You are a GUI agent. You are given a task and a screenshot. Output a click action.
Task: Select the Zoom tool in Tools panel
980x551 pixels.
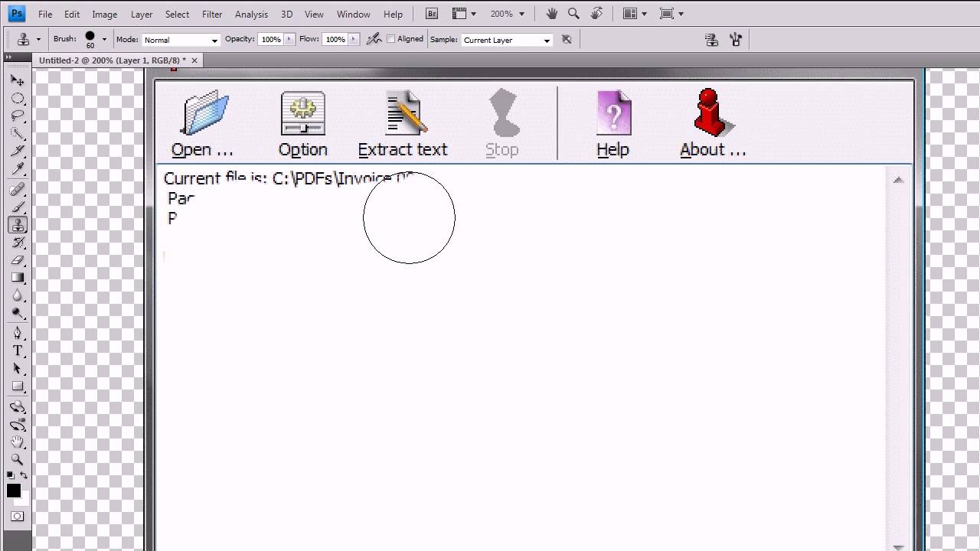coord(17,460)
